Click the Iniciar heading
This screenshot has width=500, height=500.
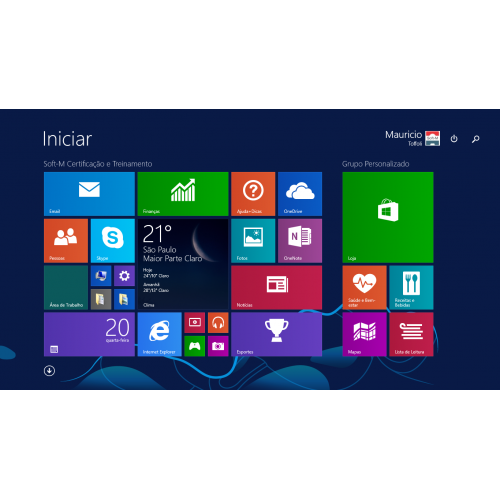[x=67, y=139]
